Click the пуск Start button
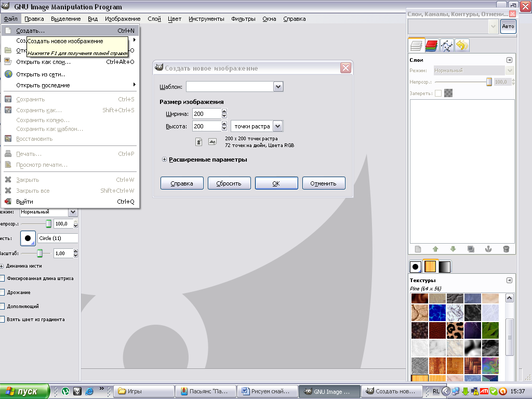The width and height of the screenshot is (532, 399). (24, 391)
